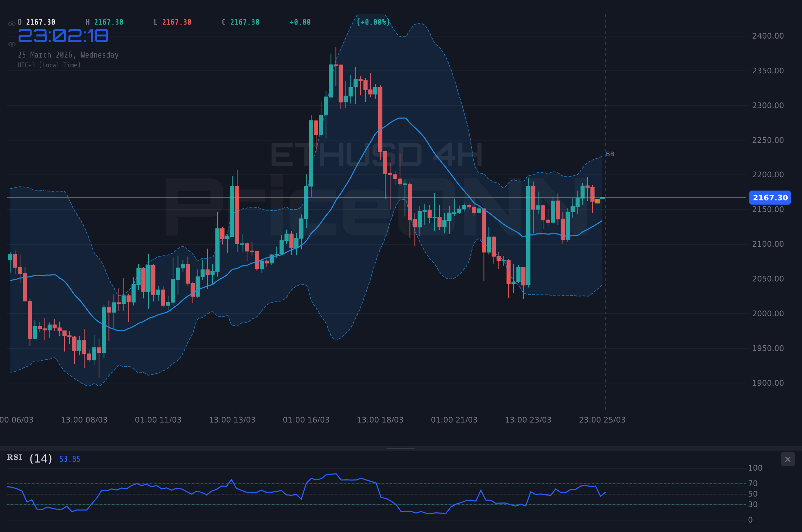The height and width of the screenshot is (532, 802).
Task: Click the ETHUSD 4H watermark text
Action: (x=377, y=154)
